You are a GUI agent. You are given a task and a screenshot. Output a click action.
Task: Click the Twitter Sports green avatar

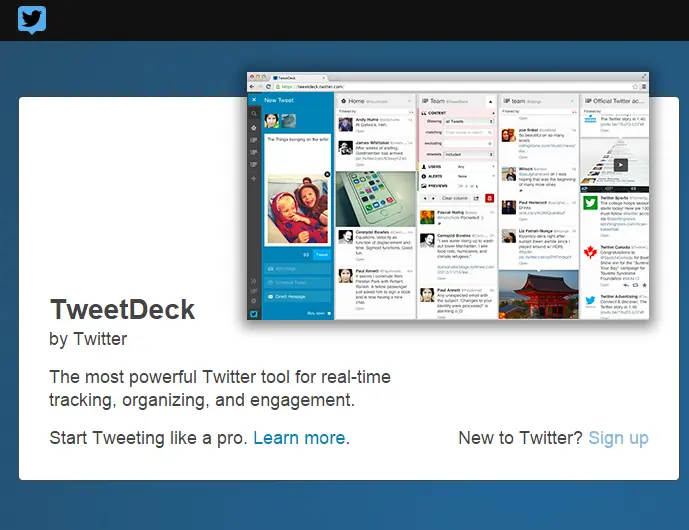(590, 203)
